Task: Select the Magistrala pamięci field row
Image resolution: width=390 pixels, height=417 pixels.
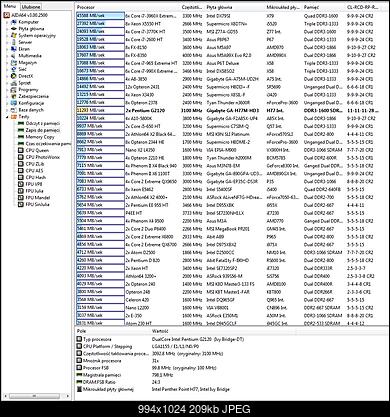Action: point(231,375)
